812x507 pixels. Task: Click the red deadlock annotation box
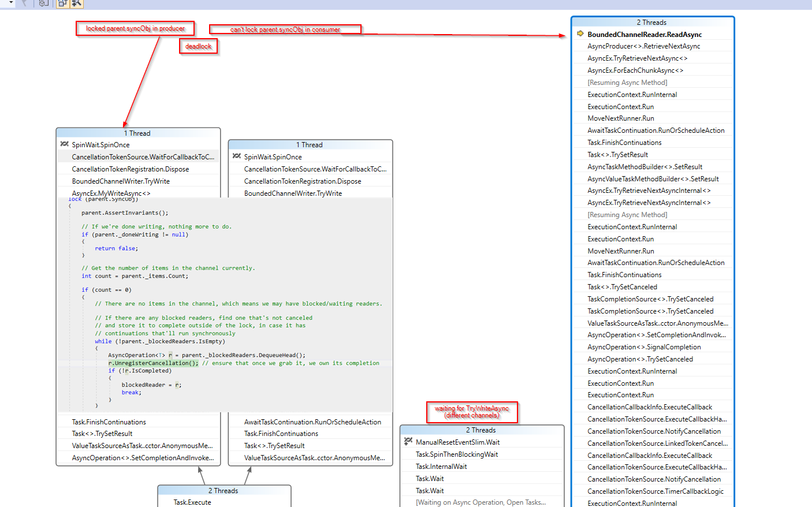pyautogui.click(x=198, y=46)
